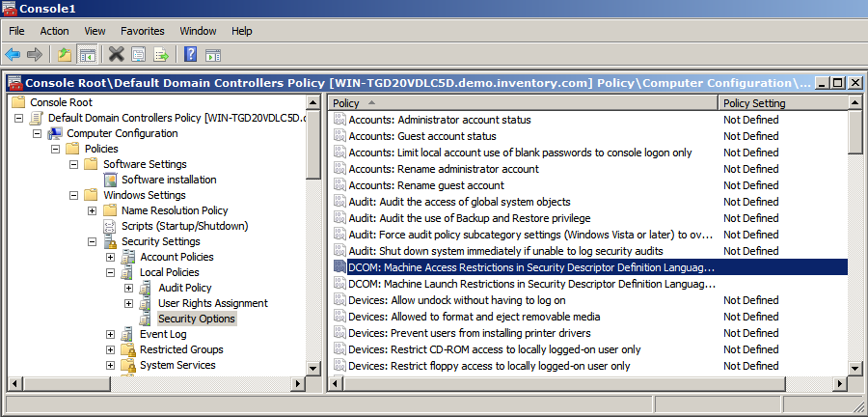The image size is (868, 417).
Task: Click the Export List toolbar icon
Action: [x=161, y=54]
